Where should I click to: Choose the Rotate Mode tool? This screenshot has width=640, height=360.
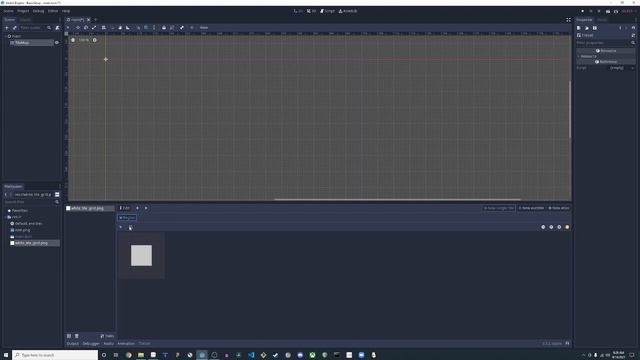(x=86, y=28)
